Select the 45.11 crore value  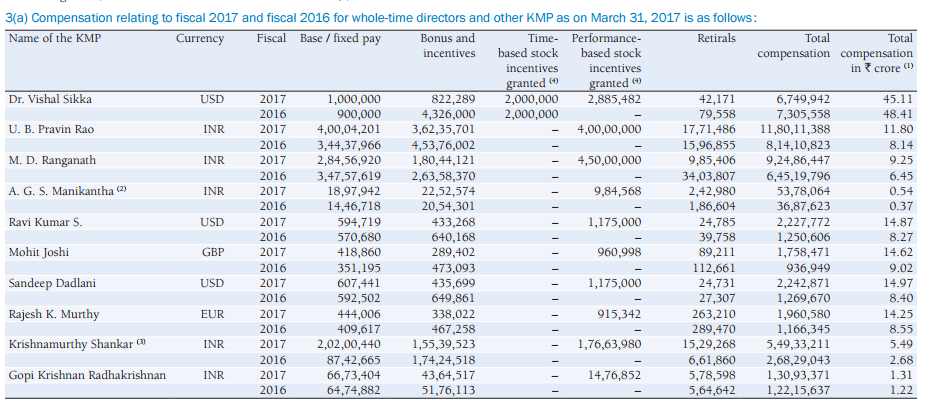pos(895,100)
